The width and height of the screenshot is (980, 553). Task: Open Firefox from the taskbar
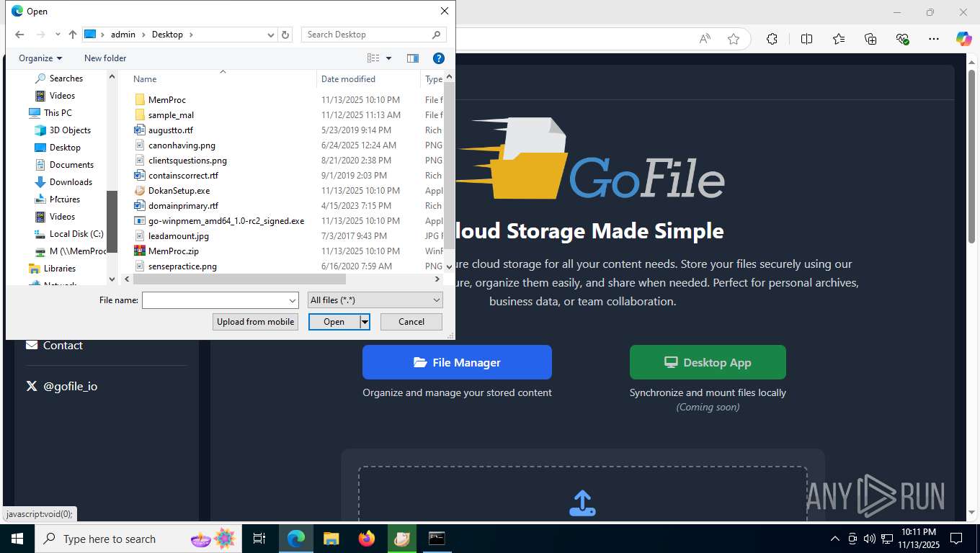pyautogui.click(x=367, y=539)
